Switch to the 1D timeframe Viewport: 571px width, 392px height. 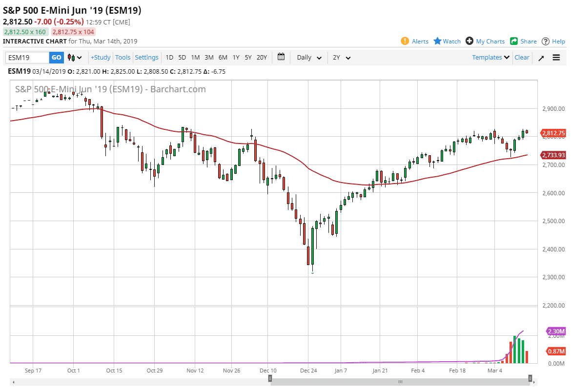(x=169, y=57)
